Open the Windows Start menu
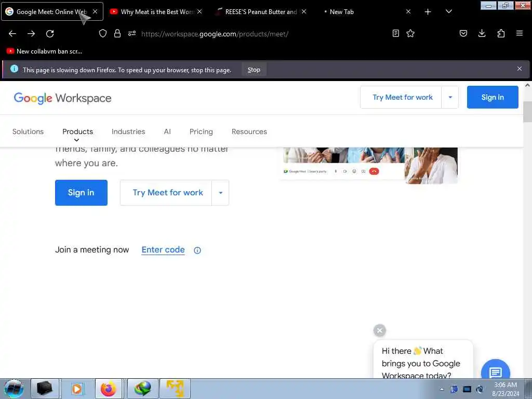The image size is (532, 399). (14, 389)
